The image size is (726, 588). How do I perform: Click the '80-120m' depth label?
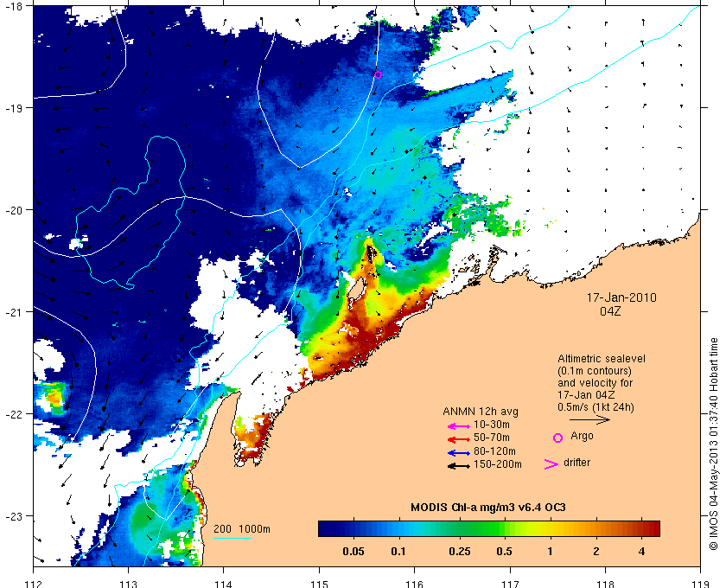click(x=494, y=451)
